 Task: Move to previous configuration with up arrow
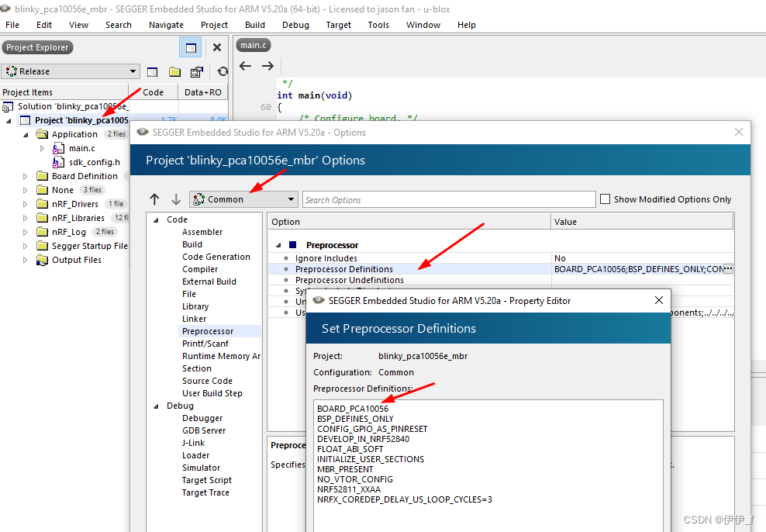click(154, 199)
